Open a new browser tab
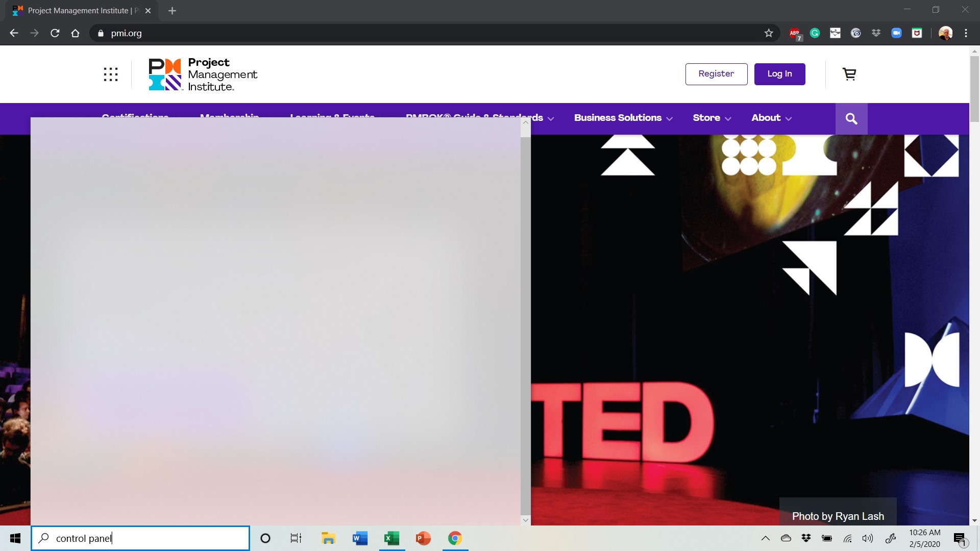Viewport: 980px width, 551px height. (x=172, y=11)
